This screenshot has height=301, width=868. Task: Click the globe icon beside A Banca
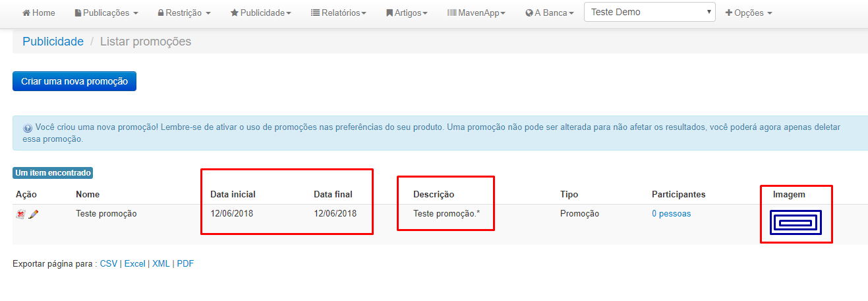tap(529, 13)
